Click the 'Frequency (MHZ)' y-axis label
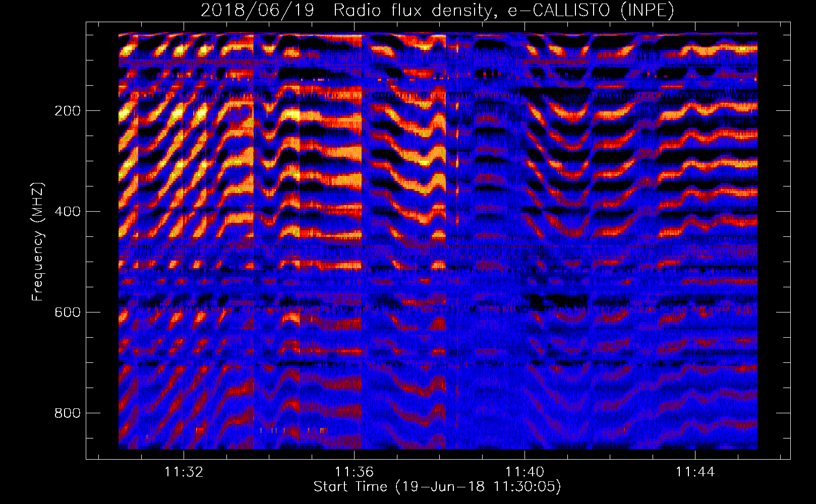Image resolution: width=816 pixels, height=504 pixels. [x=38, y=241]
